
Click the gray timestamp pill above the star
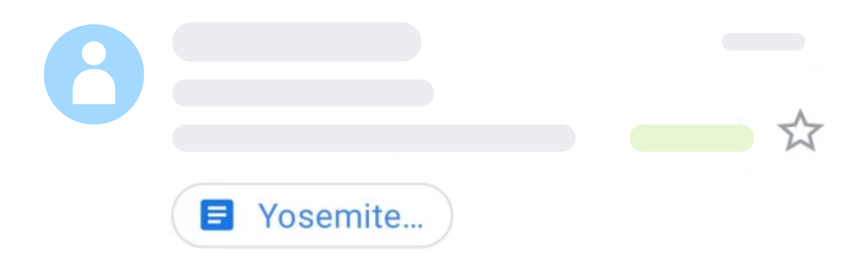763,42
